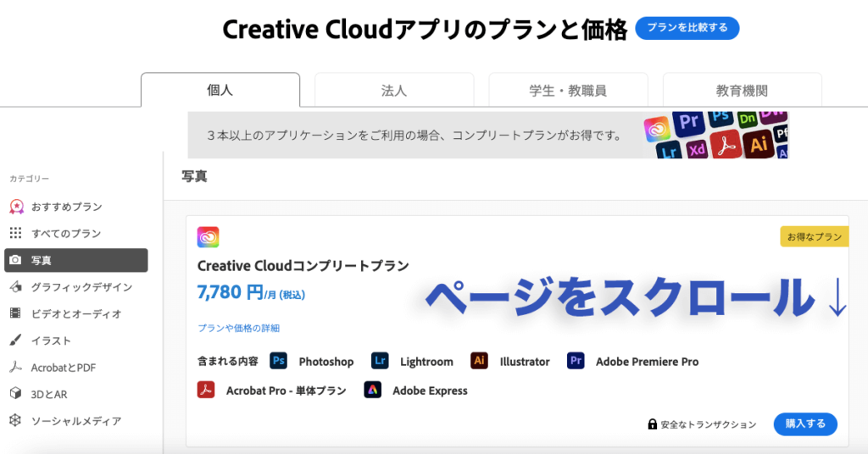This screenshot has width=868, height=454.
Task: Click the banner's Xd app icon
Action: 697,149
